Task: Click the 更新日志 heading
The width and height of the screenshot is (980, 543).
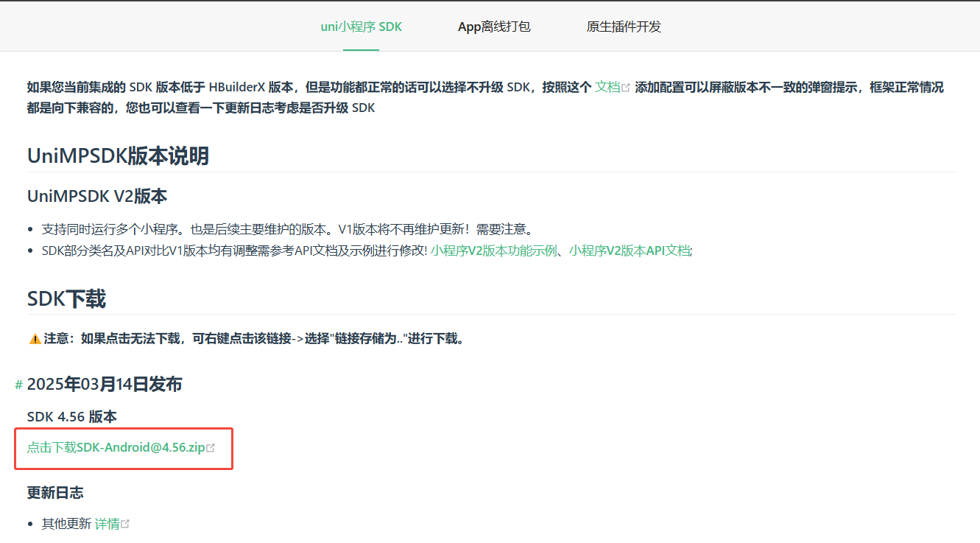Action: click(55, 492)
